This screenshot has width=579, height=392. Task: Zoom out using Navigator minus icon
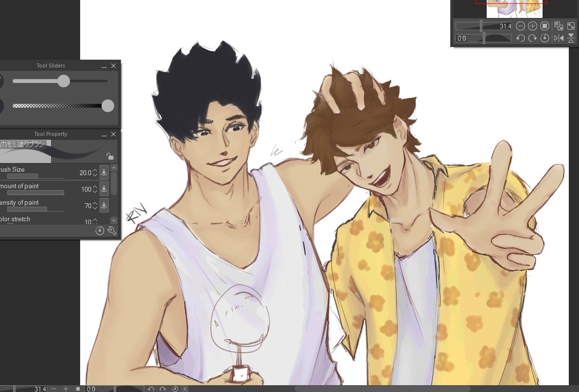coord(520,26)
